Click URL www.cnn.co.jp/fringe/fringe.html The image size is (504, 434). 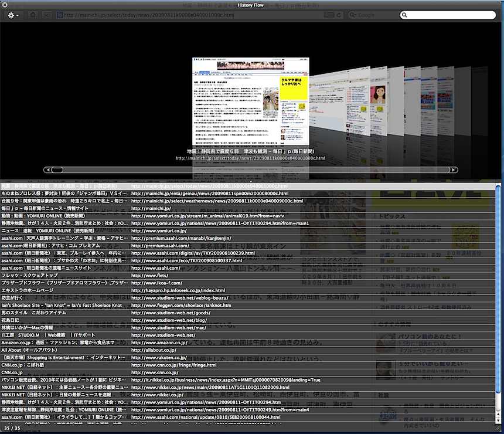point(173,365)
